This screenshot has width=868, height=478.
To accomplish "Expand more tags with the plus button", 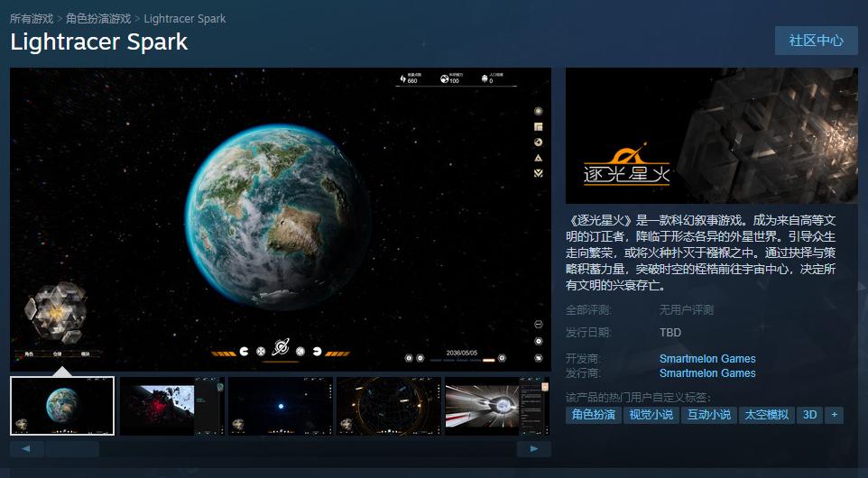I will 834,415.
